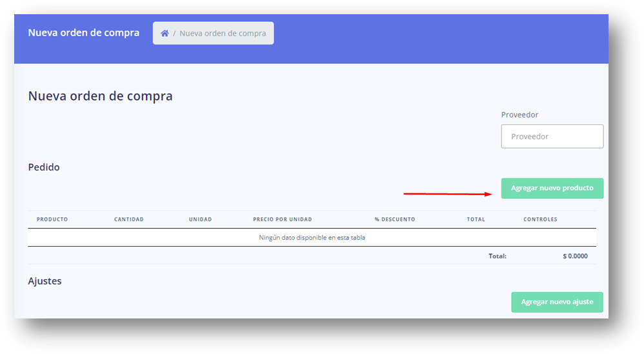Click the bold Total: label in footer
This screenshot has width=644, height=354.
[x=497, y=256]
